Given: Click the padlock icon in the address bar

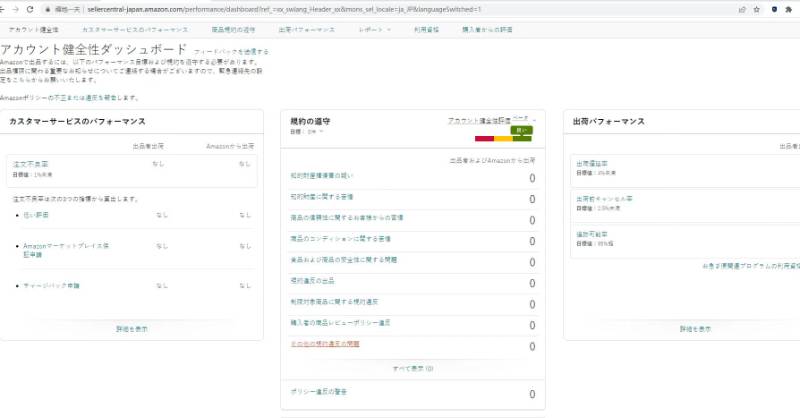Looking at the screenshot, I should 47,10.
